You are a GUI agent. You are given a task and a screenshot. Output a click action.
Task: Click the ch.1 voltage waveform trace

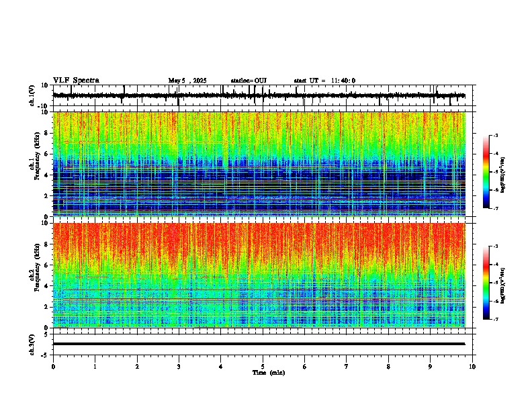259,95
